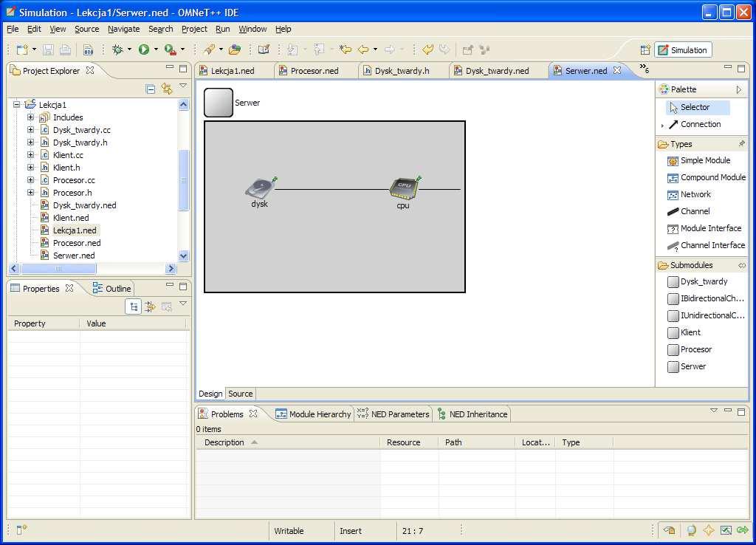The width and height of the screenshot is (756, 545).
Task: Collapse the Palette with arrow
Action: point(738,89)
